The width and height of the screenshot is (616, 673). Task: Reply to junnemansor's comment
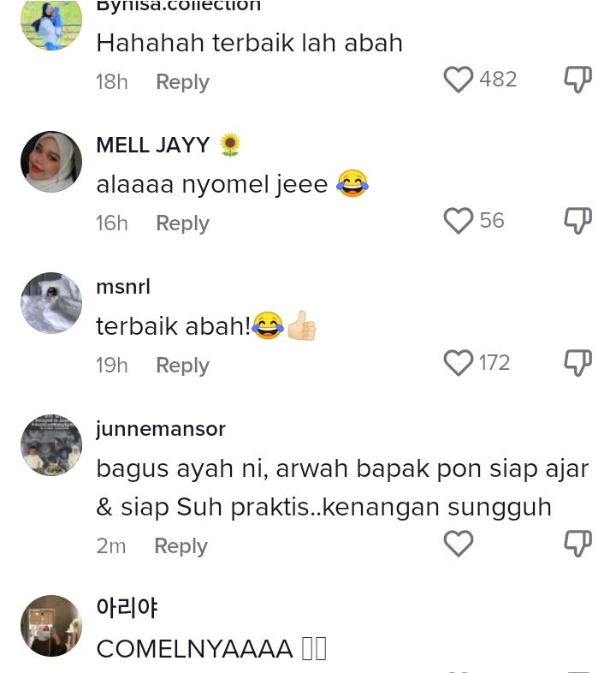[181, 546]
